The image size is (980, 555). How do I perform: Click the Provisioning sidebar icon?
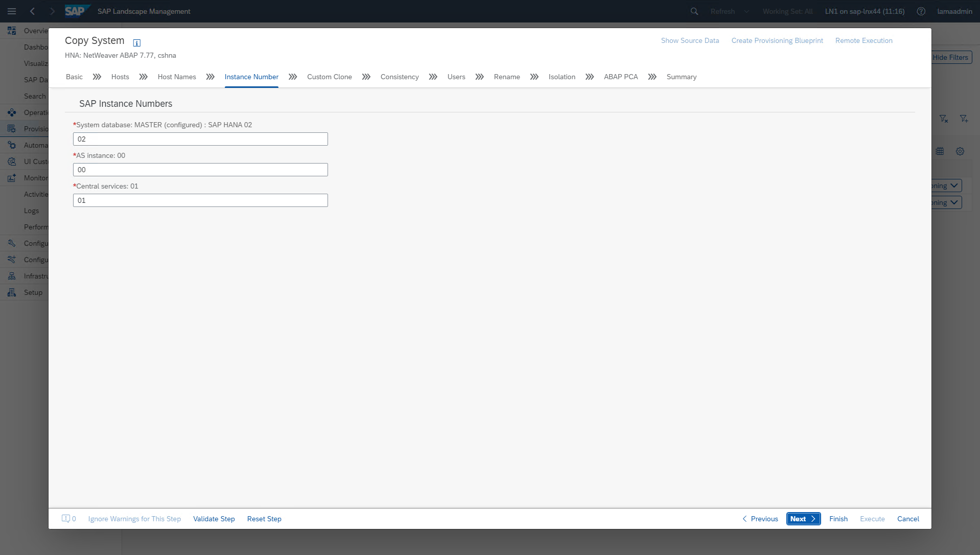(x=12, y=129)
